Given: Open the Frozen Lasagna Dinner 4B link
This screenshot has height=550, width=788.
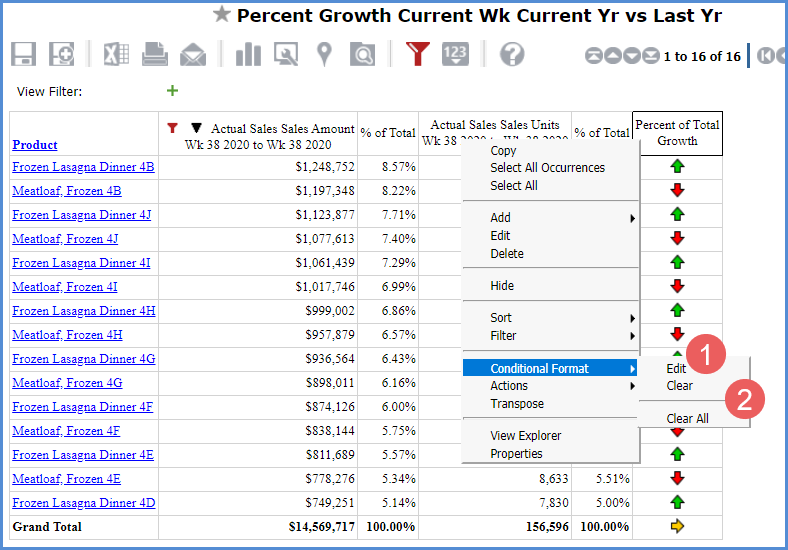Looking at the screenshot, I should pos(83,167).
